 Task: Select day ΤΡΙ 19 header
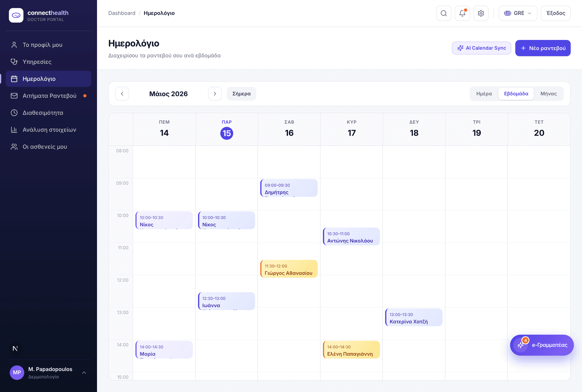(x=477, y=129)
